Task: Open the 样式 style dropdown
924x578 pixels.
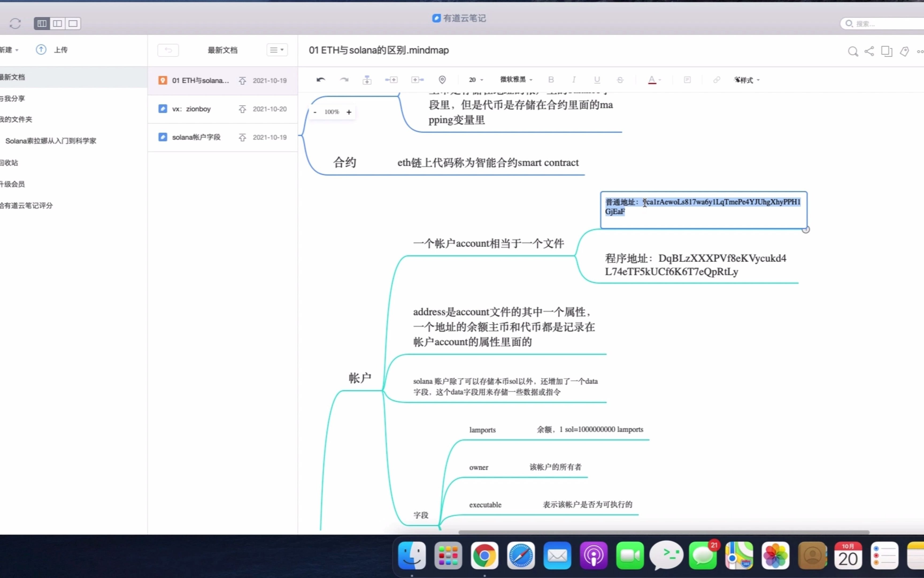Action: [x=747, y=80]
